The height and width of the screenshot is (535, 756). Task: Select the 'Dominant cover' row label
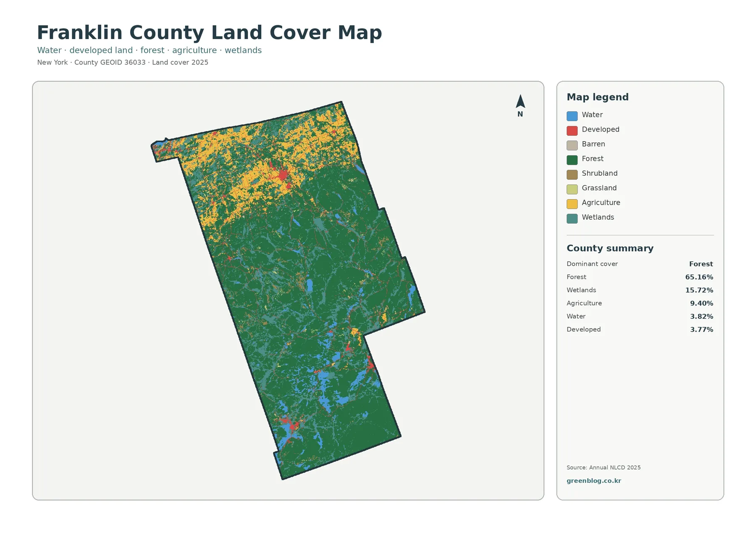[x=592, y=264]
